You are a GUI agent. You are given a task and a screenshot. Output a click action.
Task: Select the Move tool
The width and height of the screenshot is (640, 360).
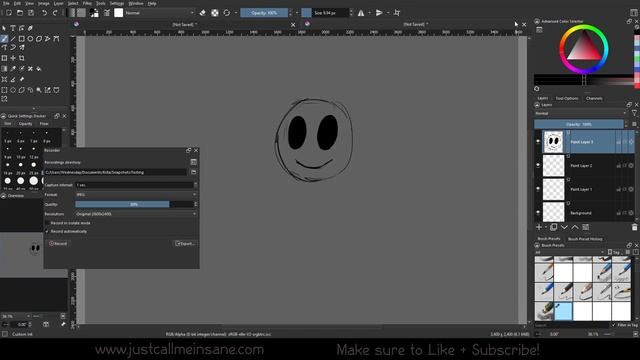pos(13,58)
